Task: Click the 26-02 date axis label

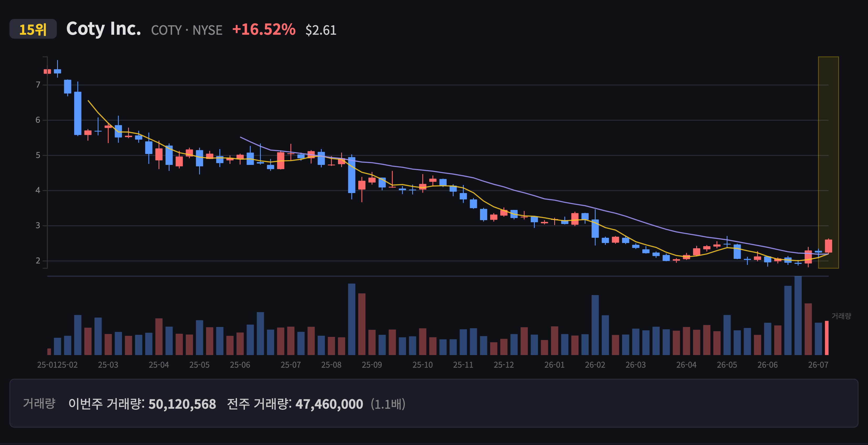Action: click(x=595, y=365)
